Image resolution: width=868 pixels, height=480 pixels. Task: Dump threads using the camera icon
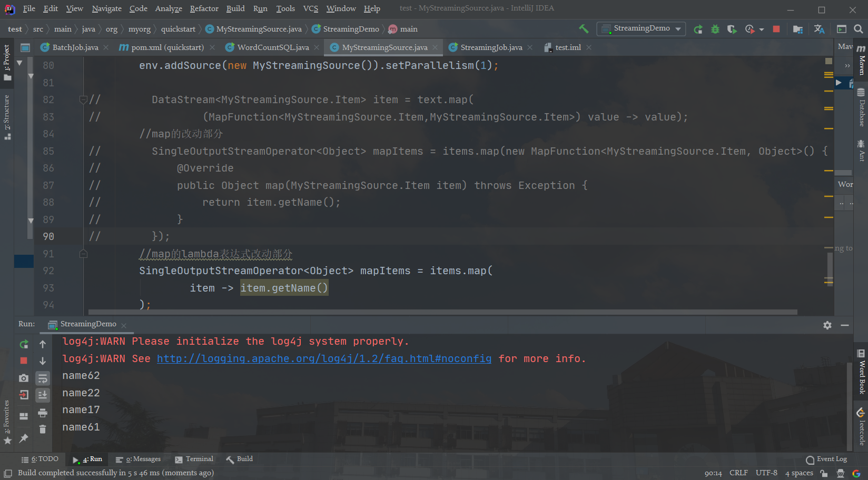(x=24, y=378)
